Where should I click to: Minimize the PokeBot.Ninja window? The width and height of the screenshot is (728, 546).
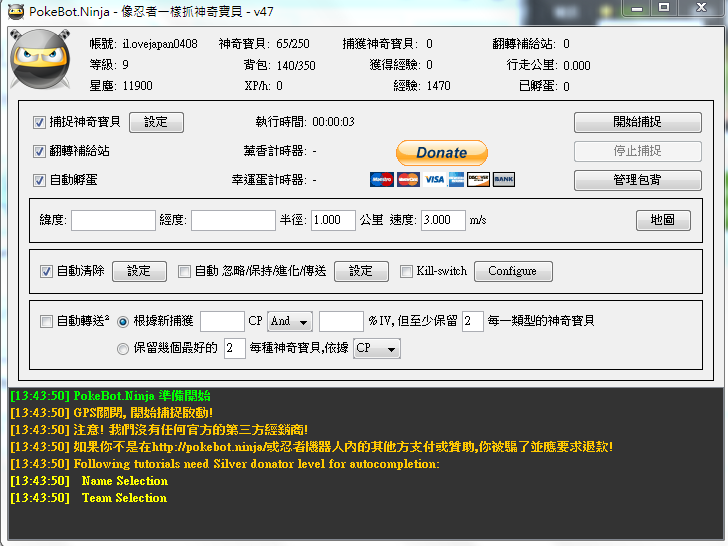(x=637, y=8)
